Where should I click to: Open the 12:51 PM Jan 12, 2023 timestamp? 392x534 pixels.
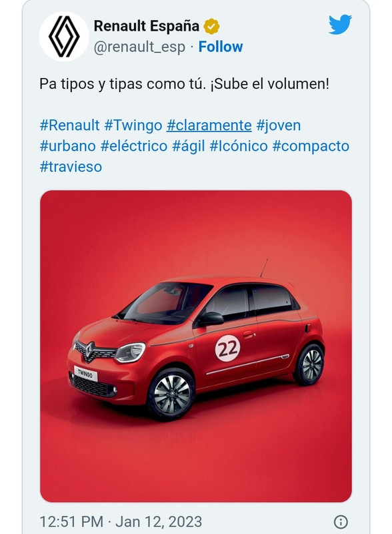[x=121, y=522]
